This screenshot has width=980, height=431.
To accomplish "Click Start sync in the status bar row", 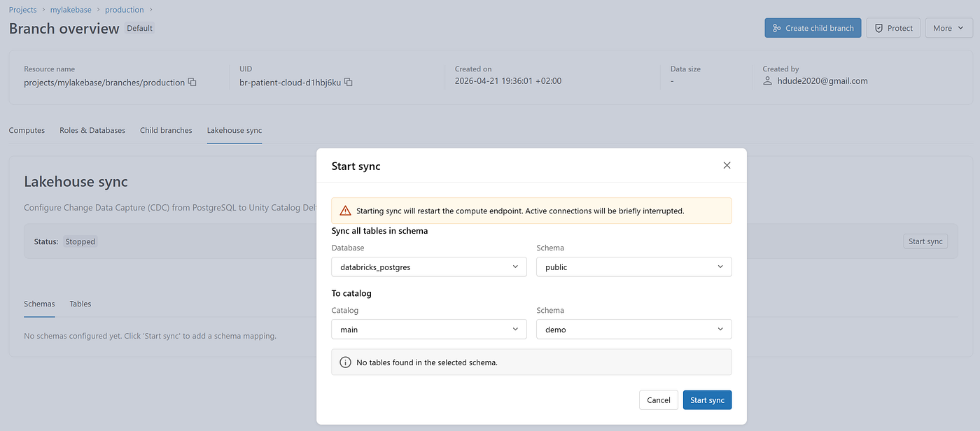I will [x=925, y=241].
